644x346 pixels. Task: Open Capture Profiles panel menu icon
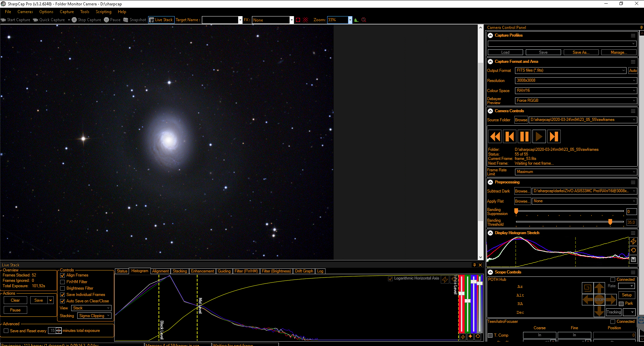click(633, 36)
